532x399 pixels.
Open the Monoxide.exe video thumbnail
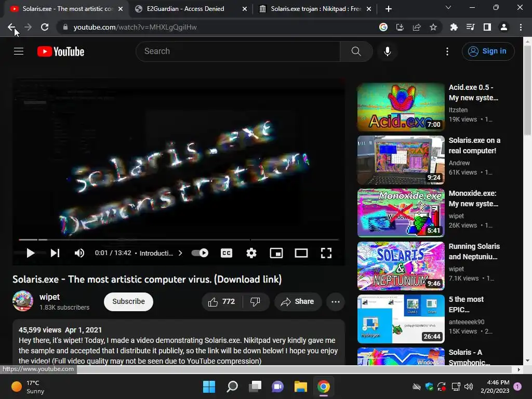click(x=401, y=213)
